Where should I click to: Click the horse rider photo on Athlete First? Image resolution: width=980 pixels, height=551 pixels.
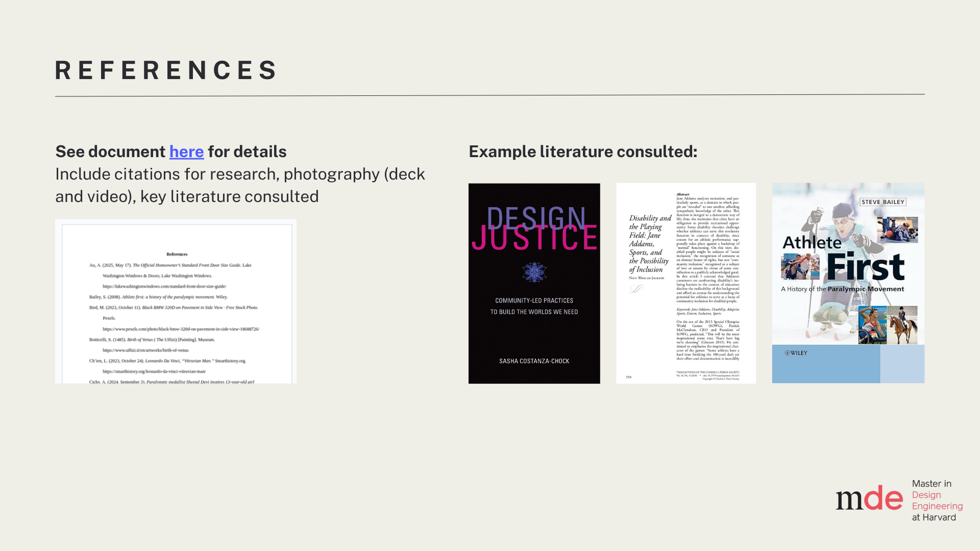(x=902, y=325)
